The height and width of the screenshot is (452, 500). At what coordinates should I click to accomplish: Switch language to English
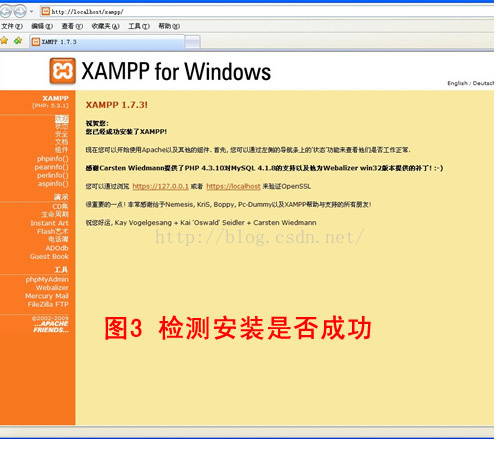click(x=457, y=83)
